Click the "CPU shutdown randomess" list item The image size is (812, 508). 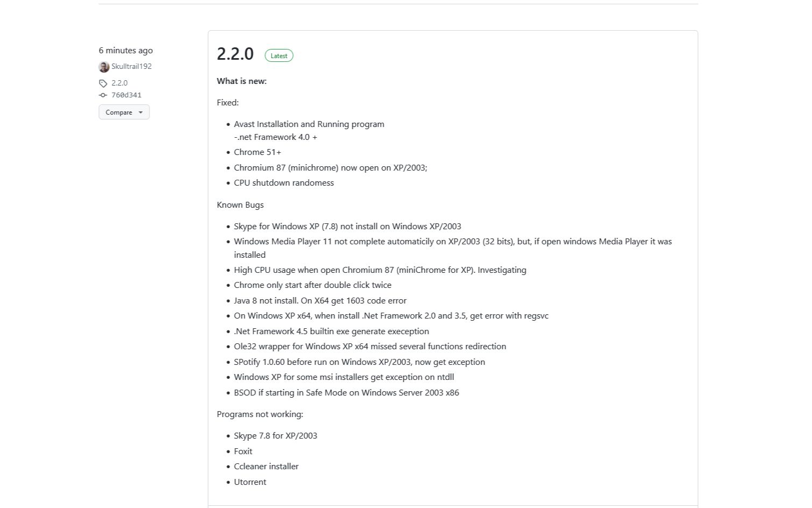point(284,183)
